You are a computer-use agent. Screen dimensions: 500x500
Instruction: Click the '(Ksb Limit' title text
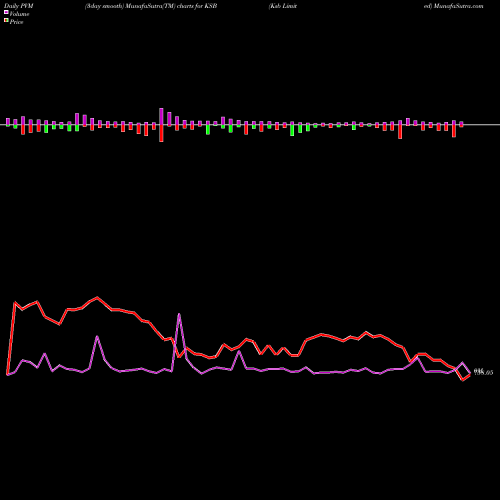tap(283, 6)
